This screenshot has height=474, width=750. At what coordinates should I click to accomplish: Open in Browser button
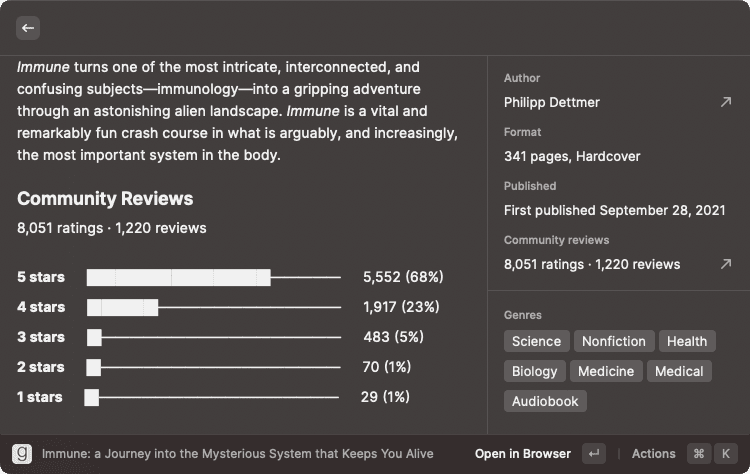click(x=523, y=453)
